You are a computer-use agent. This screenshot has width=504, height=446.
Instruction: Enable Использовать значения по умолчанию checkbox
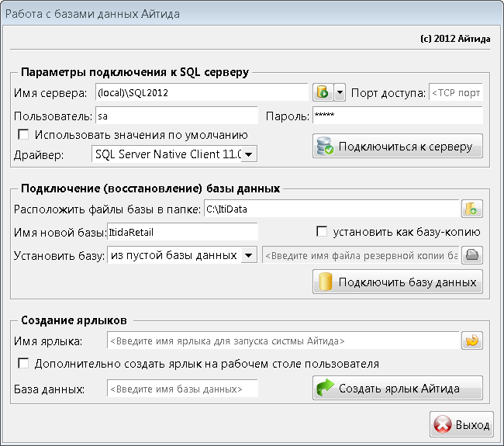[x=23, y=134]
